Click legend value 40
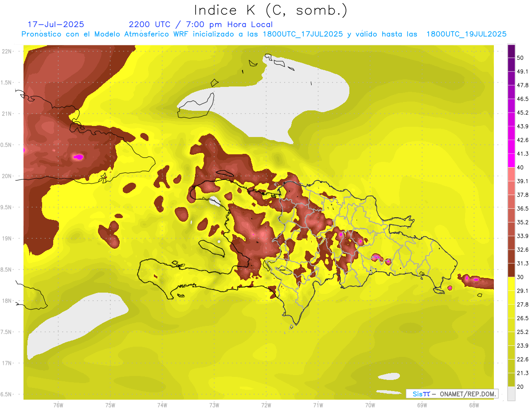Screen dimensions: 532x411 click(520, 168)
